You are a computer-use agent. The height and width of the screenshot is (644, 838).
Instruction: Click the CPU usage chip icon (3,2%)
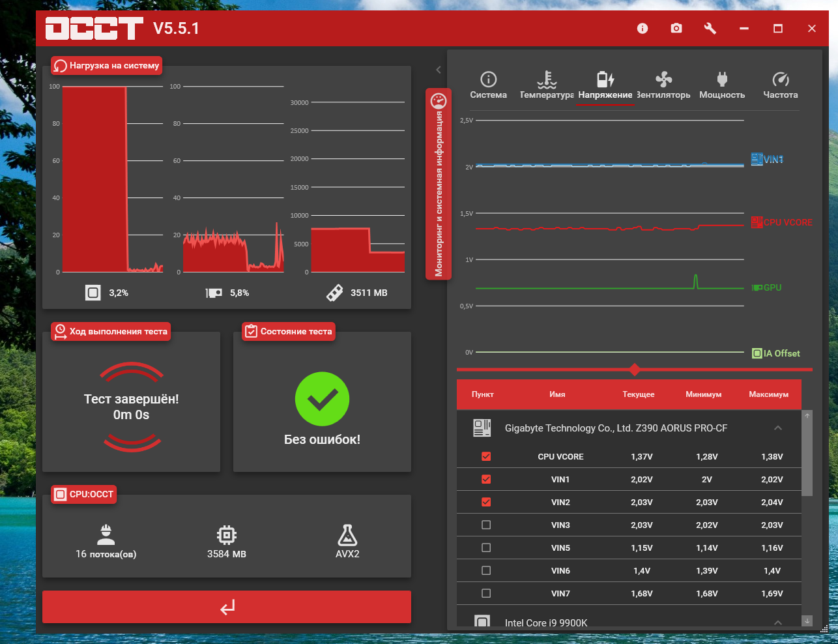(93, 293)
